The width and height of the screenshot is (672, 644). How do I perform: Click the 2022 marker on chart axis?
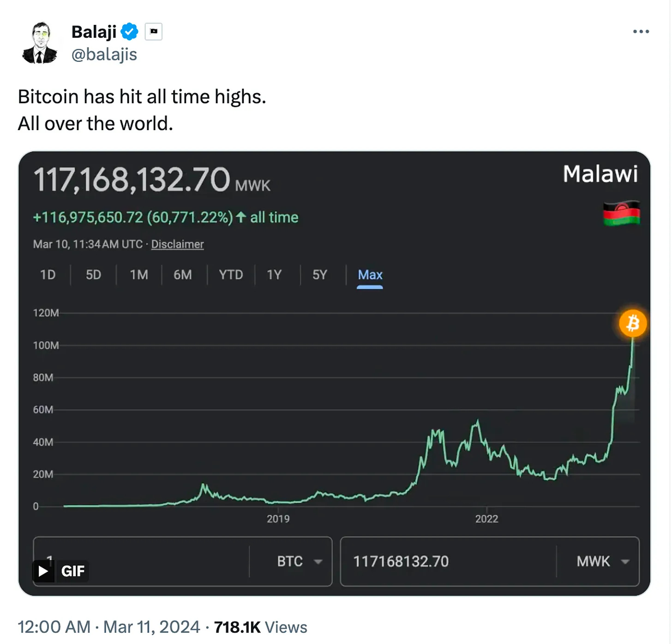click(x=486, y=519)
